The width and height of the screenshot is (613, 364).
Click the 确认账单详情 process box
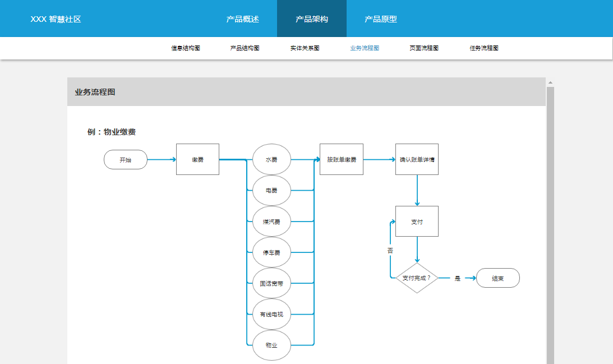pos(417,159)
